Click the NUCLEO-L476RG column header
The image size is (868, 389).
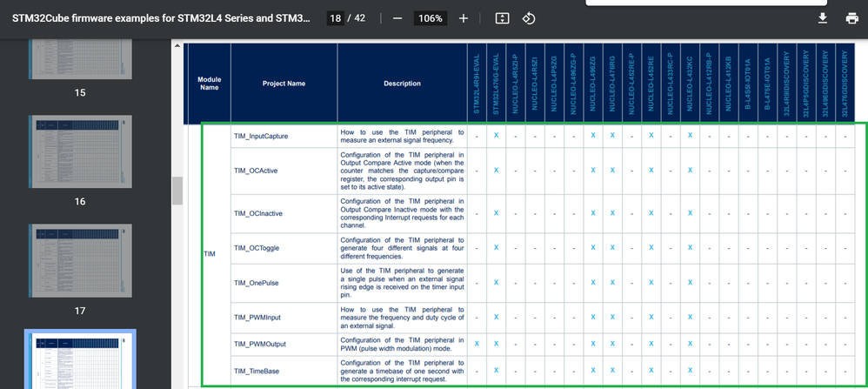coord(612,84)
